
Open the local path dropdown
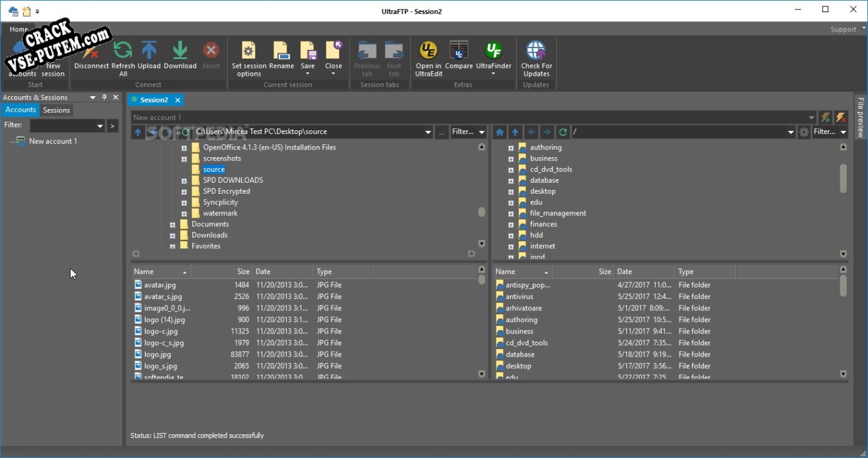pyautogui.click(x=428, y=132)
